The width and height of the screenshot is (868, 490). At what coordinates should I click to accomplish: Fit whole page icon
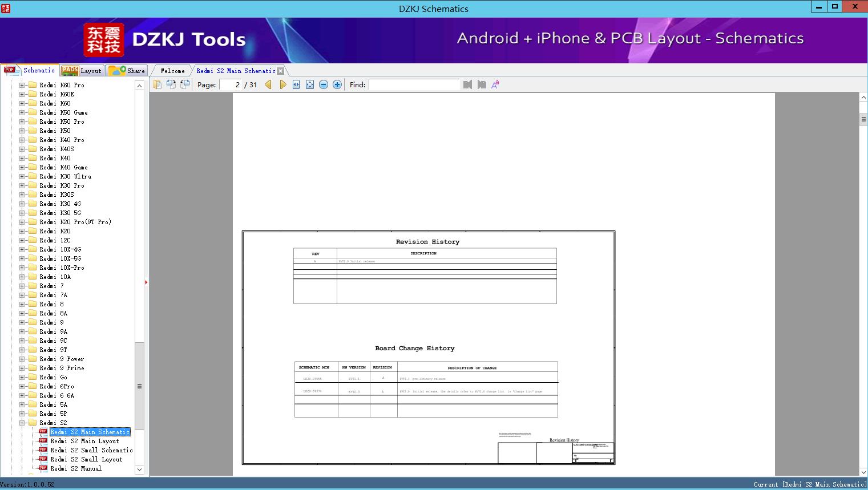(x=310, y=84)
